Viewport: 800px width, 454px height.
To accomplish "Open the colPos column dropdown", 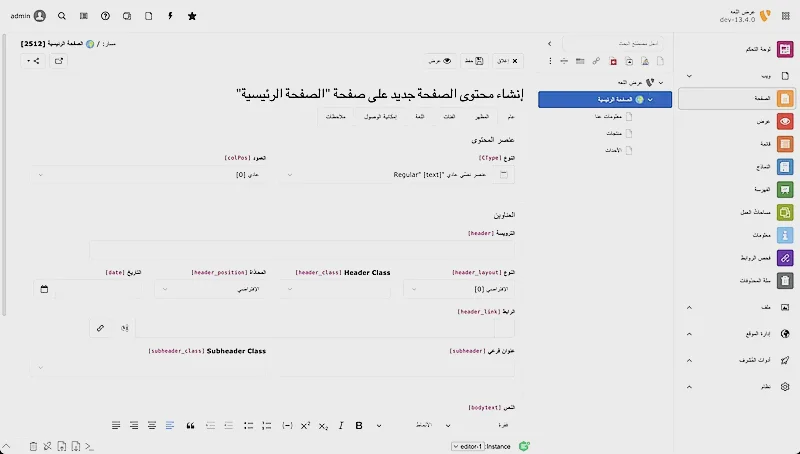I will tap(148, 174).
